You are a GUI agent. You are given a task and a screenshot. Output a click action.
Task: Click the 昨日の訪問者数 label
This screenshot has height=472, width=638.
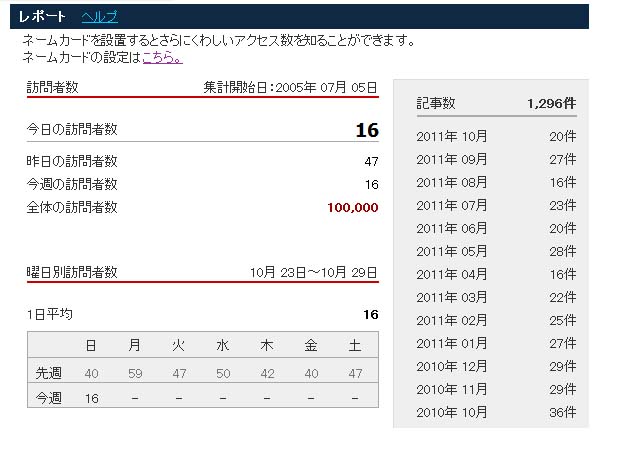click(72, 161)
